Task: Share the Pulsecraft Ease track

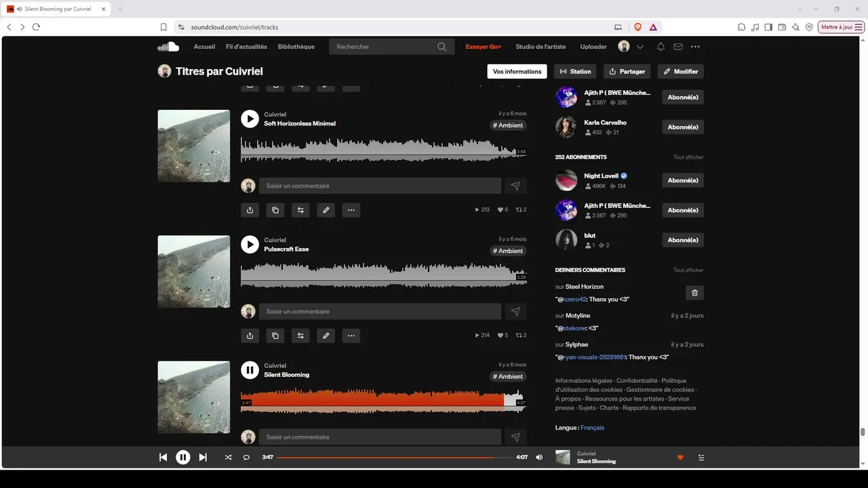Action: point(250,335)
